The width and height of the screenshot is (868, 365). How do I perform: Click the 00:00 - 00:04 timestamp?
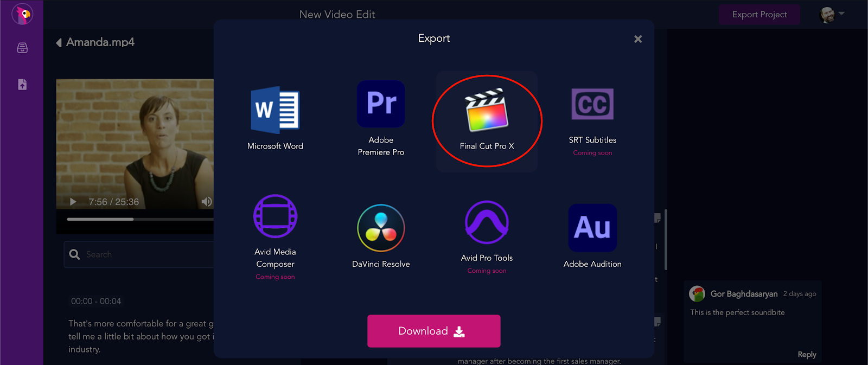tap(96, 301)
